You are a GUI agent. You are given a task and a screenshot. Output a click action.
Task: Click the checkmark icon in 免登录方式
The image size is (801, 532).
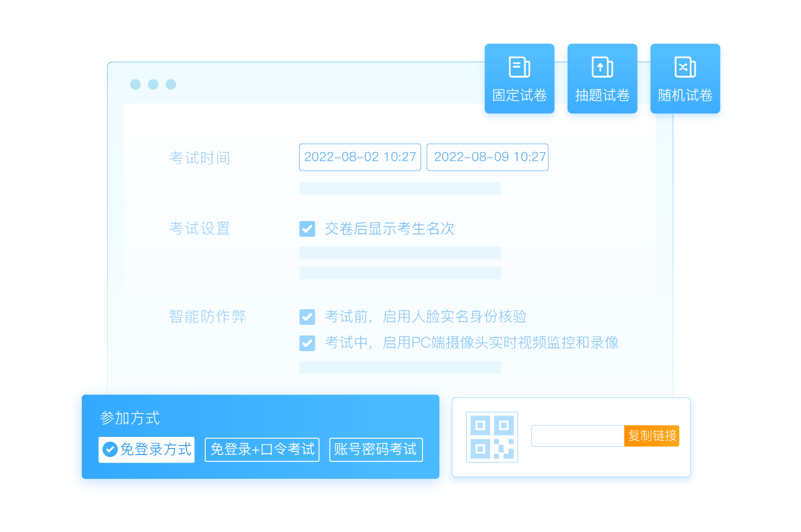tap(110, 449)
